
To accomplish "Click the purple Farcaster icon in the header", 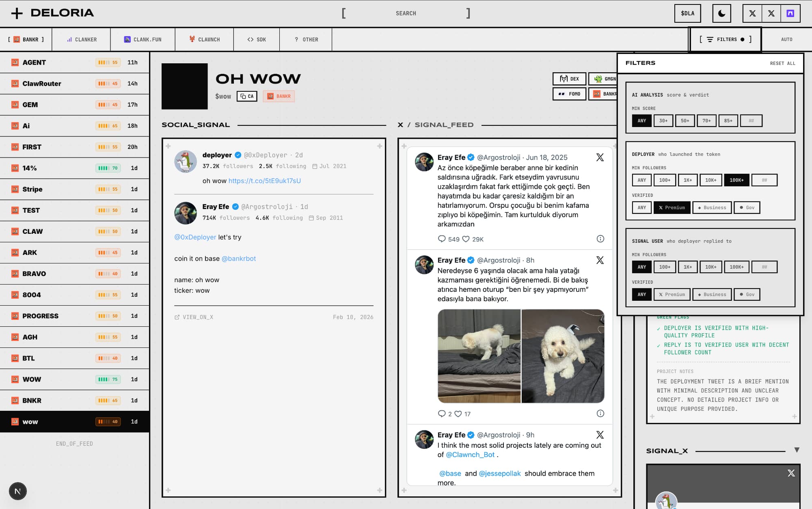I will click(x=790, y=13).
